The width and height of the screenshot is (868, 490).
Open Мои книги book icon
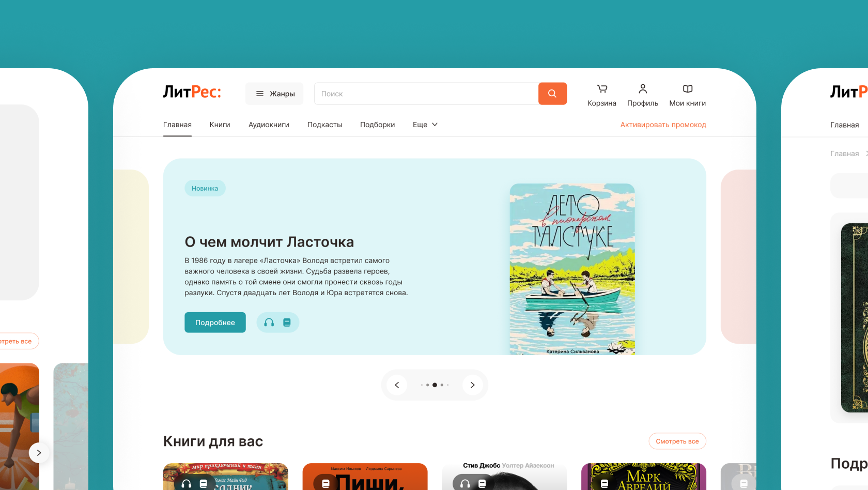[688, 89]
